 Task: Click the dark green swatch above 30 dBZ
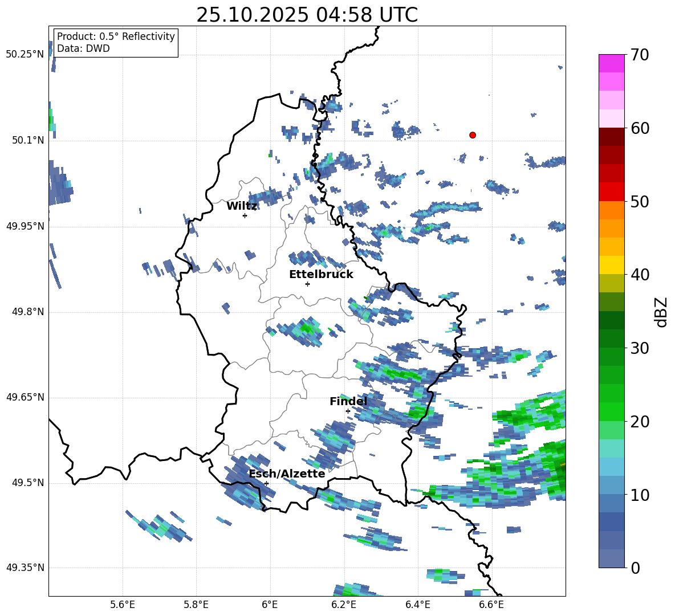click(x=611, y=338)
